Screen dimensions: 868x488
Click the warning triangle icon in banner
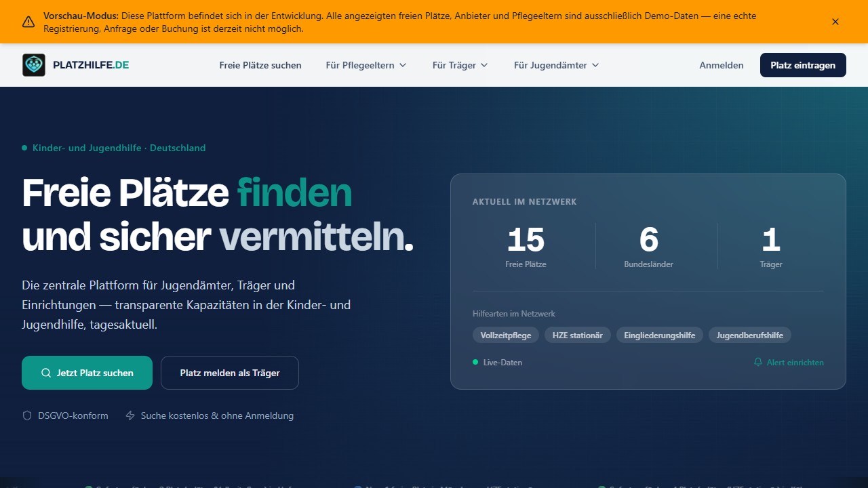pyautogui.click(x=28, y=22)
